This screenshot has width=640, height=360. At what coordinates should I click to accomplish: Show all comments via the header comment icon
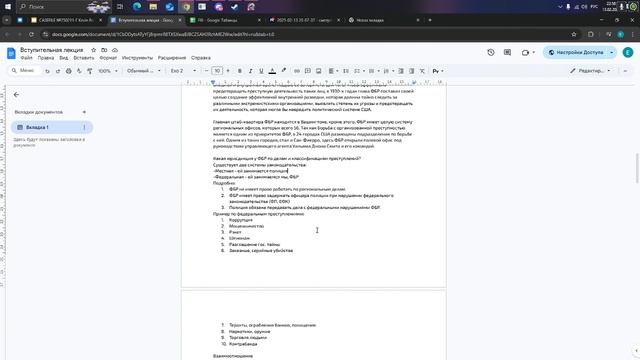(x=507, y=52)
